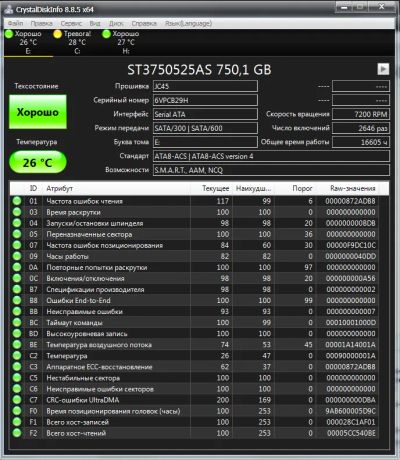The image size is (400, 460).
Task: Click the ATA8-ACS standard field
Action: pos(271,156)
